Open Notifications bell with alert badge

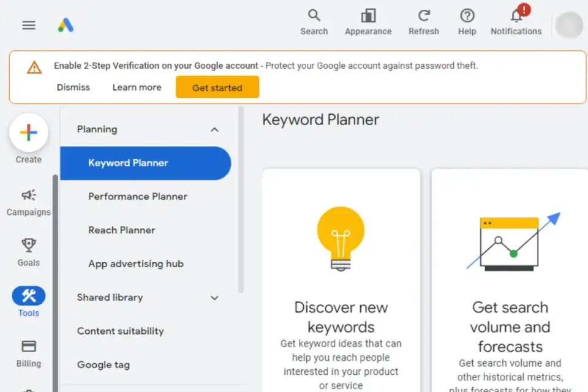coord(516,21)
